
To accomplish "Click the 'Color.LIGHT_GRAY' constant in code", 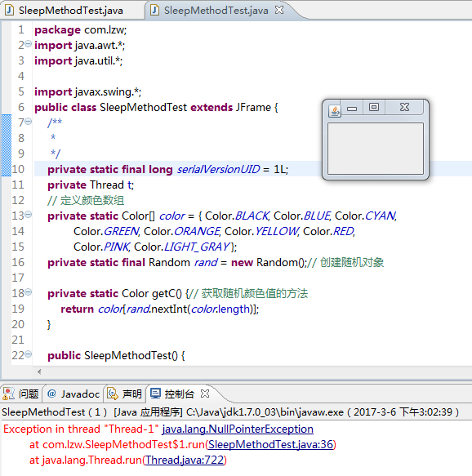I will (182, 247).
